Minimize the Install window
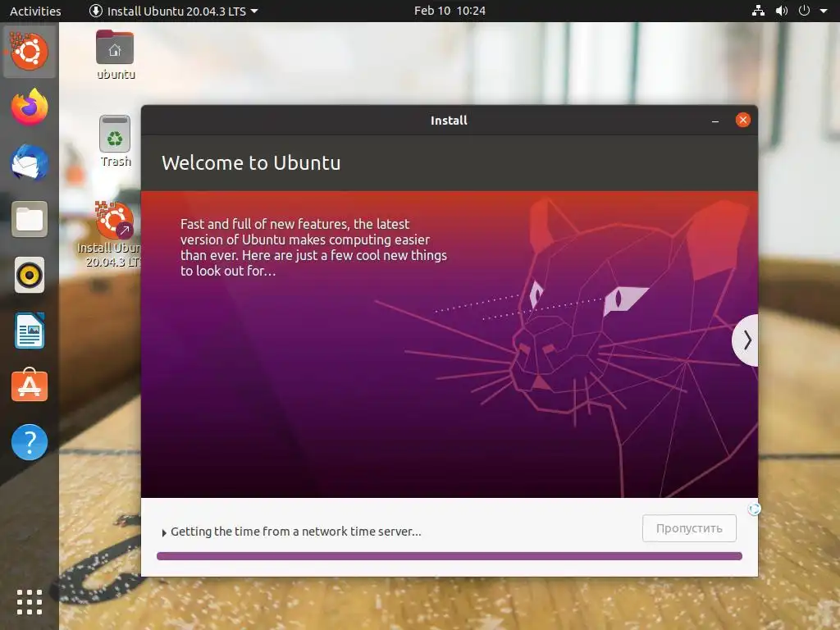This screenshot has width=840, height=630. tap(714, 121)
